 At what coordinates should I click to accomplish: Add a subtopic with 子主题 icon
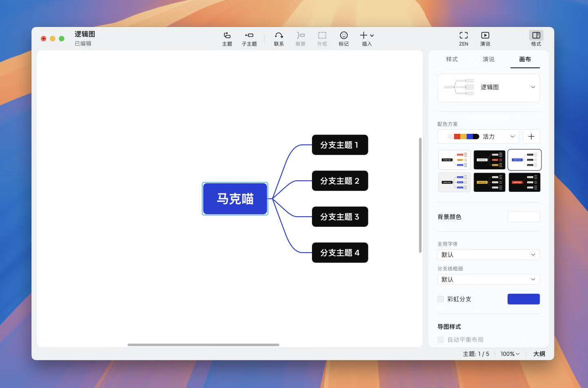[249, 39]
